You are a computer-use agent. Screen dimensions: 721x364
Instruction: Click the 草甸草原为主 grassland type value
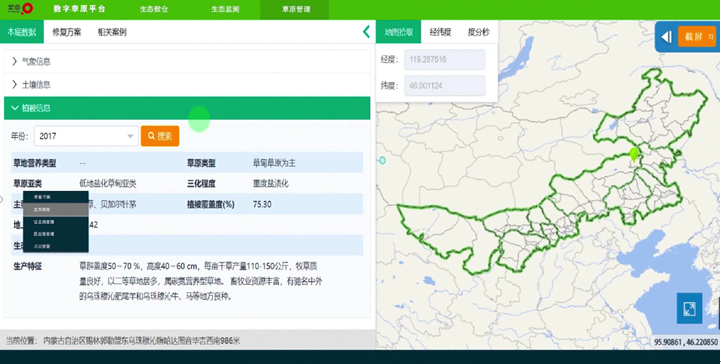275,163
